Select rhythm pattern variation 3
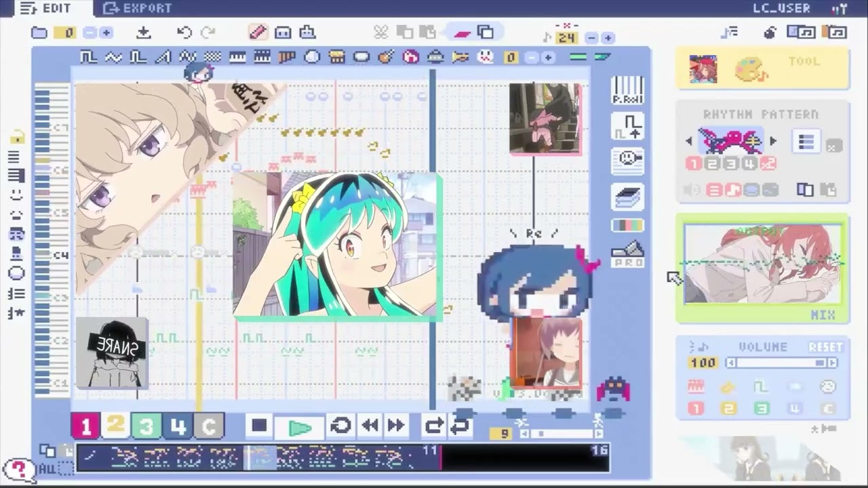The image size is (868, 488). point(730,163)
